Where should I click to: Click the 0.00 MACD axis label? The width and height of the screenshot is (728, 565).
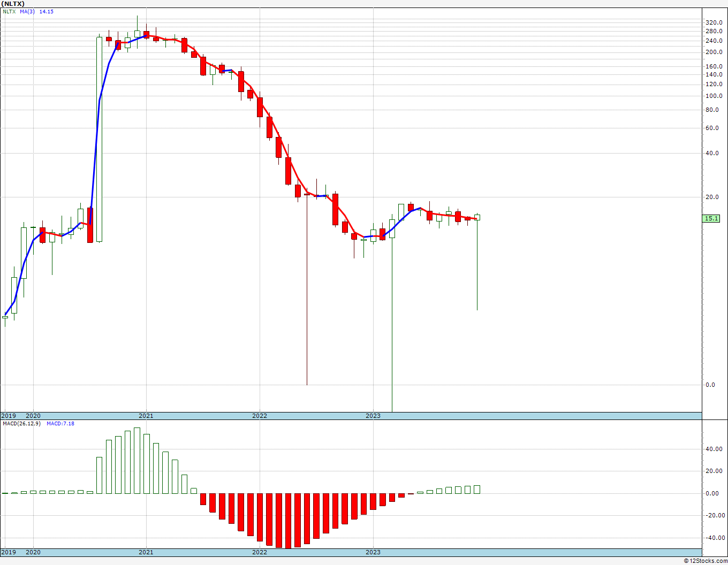click(712, 494)
